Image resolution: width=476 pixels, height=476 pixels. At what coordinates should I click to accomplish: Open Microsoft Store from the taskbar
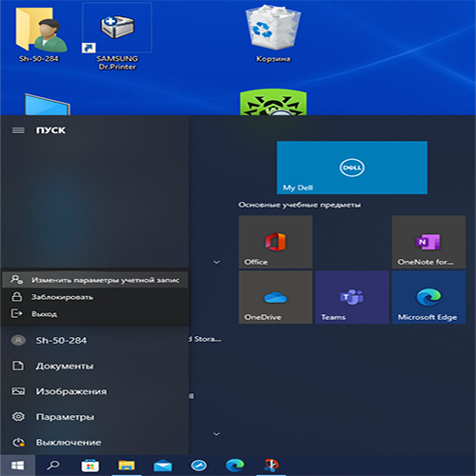pos(90,466)
